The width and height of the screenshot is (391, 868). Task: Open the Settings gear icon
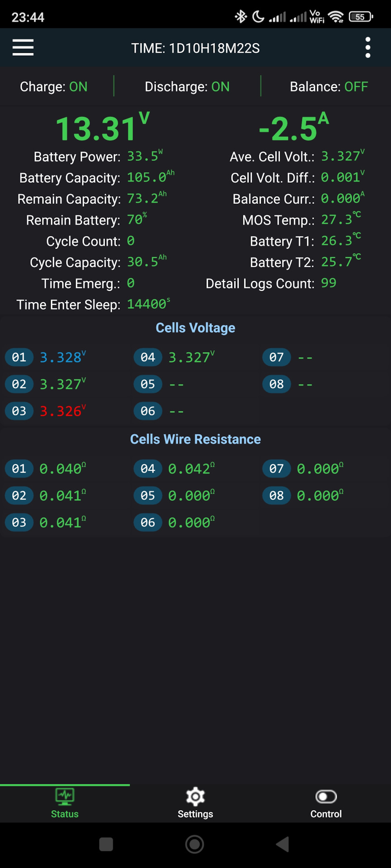click(x=195, y=796)
